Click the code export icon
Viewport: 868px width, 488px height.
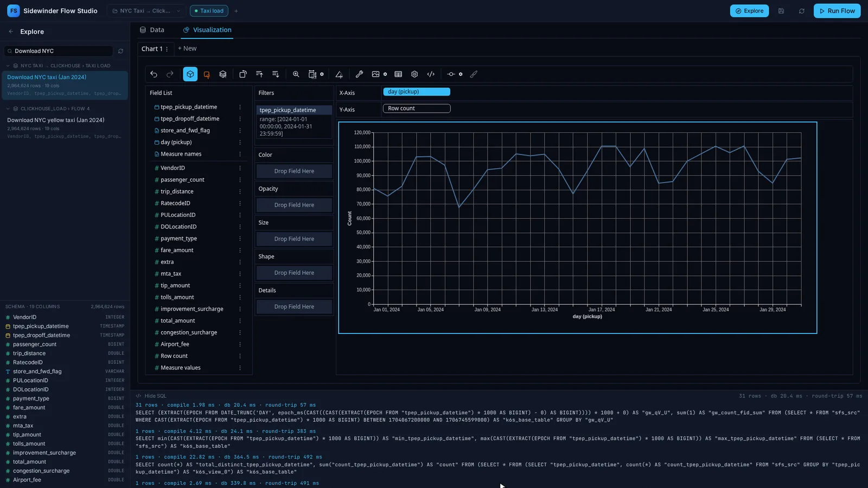pos(431,74)
